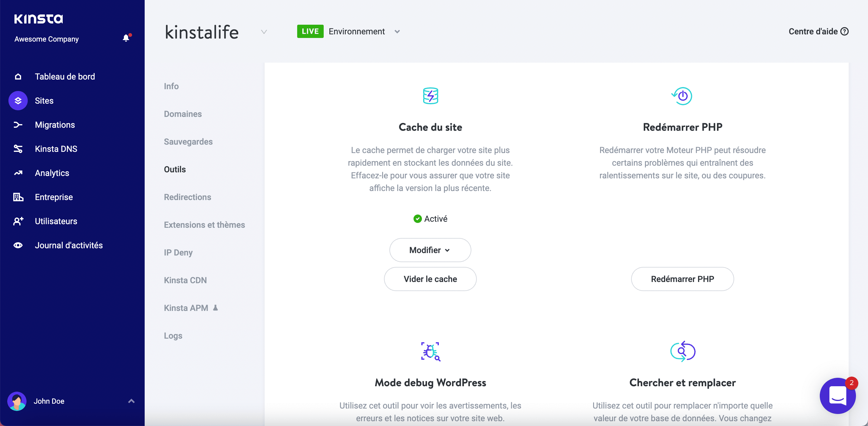Open the notifications bell
868x426 pixels.
[x=126, y=38]
